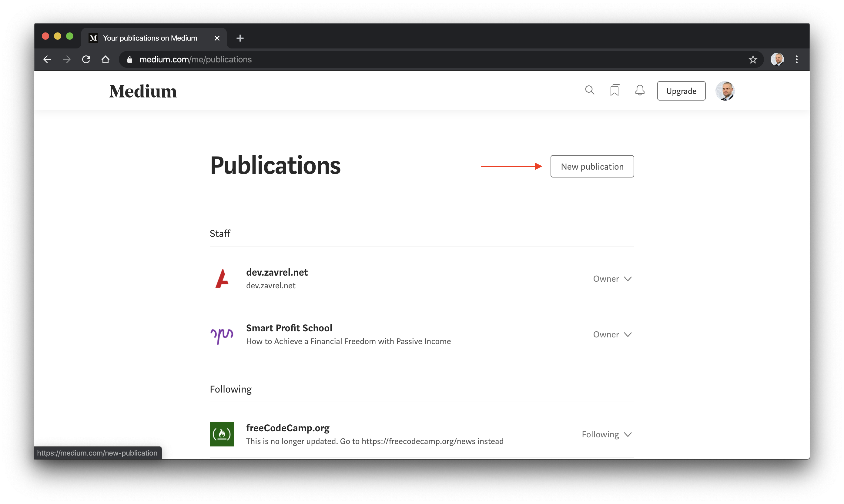844x504 pixels.
Task: Click the New publication button
Action: coord(592,166)
